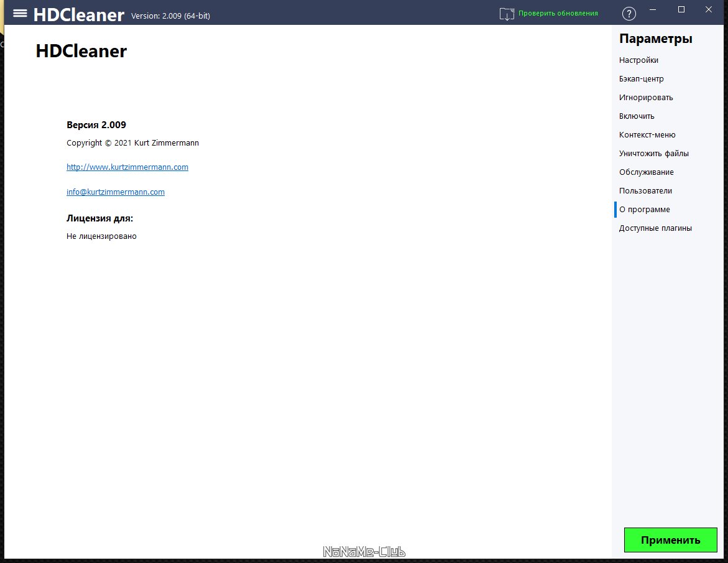
Task: Click 'Проверить обновления' green text
Action: click(558, 13)
